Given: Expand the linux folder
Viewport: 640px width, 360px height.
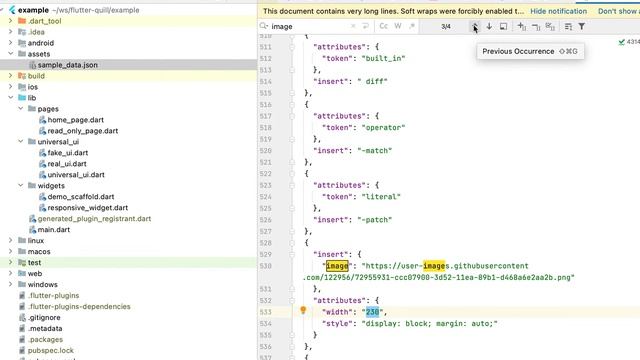Looking at the screenshot, I should click(11, 241).
